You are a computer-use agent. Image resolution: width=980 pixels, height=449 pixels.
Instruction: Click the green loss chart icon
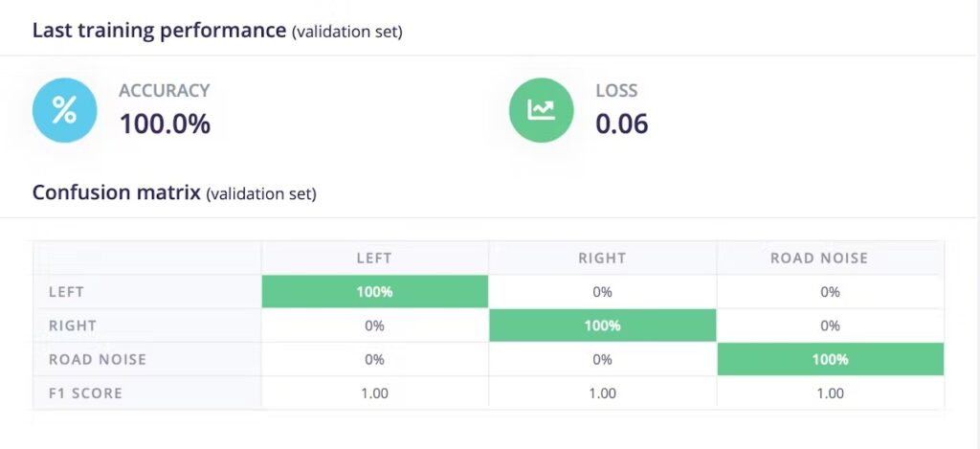541,110
